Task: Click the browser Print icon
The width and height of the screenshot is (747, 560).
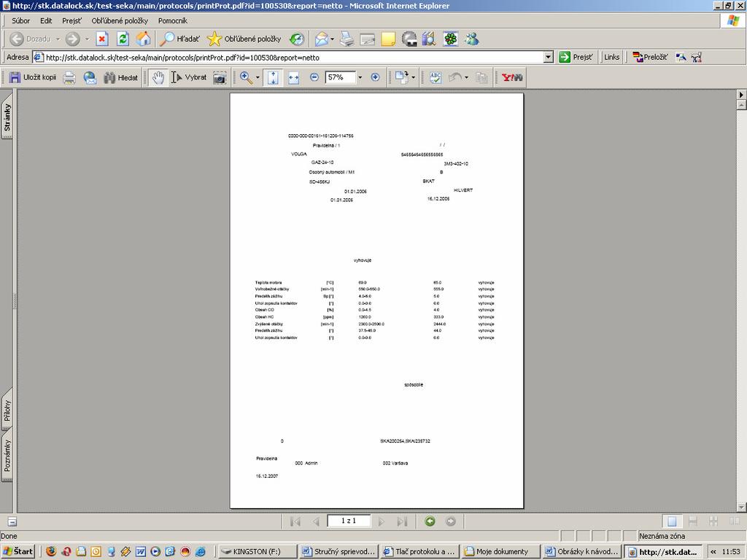Action: tap(347, 39)
